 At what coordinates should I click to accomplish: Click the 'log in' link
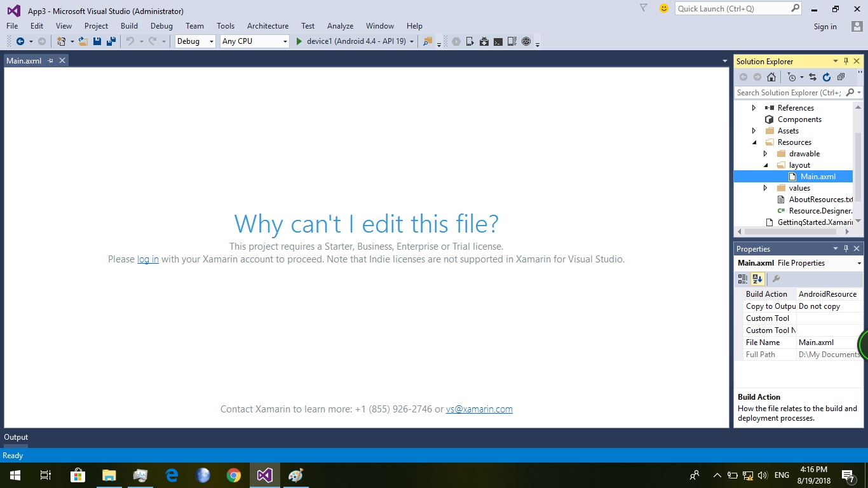pos(148,259)
